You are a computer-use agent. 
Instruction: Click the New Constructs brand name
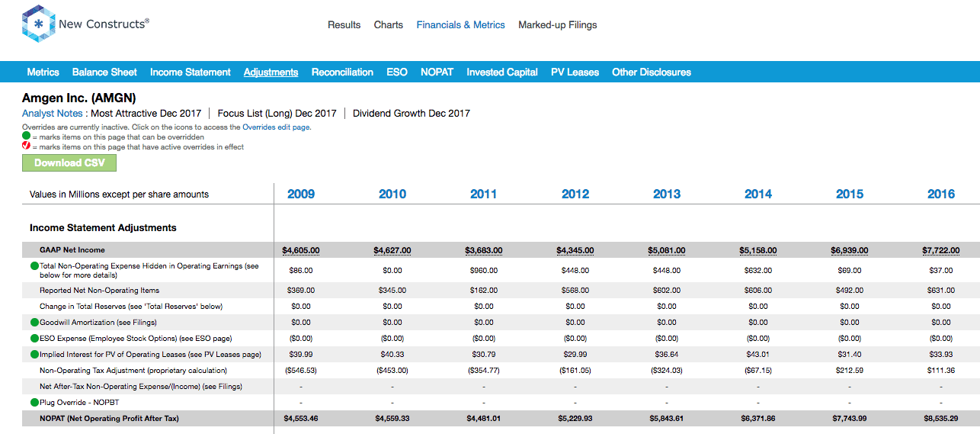(104, 24)
